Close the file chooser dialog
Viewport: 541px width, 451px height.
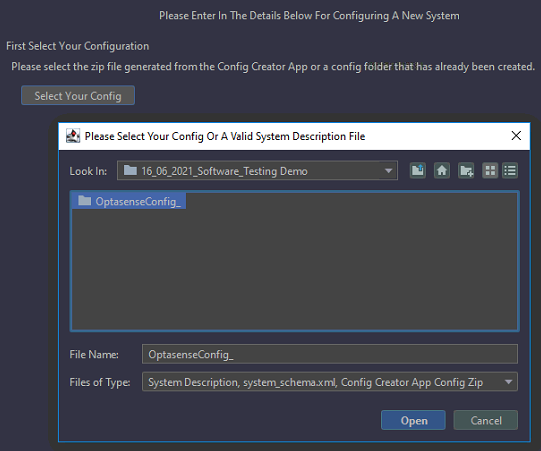pyautogui.click(x=516, y=136)
